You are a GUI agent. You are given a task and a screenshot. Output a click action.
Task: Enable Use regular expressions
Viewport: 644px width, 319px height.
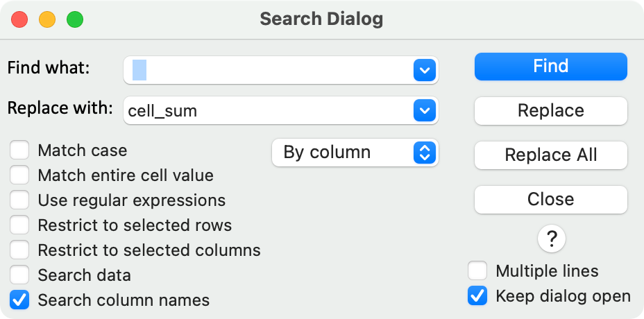19,200
